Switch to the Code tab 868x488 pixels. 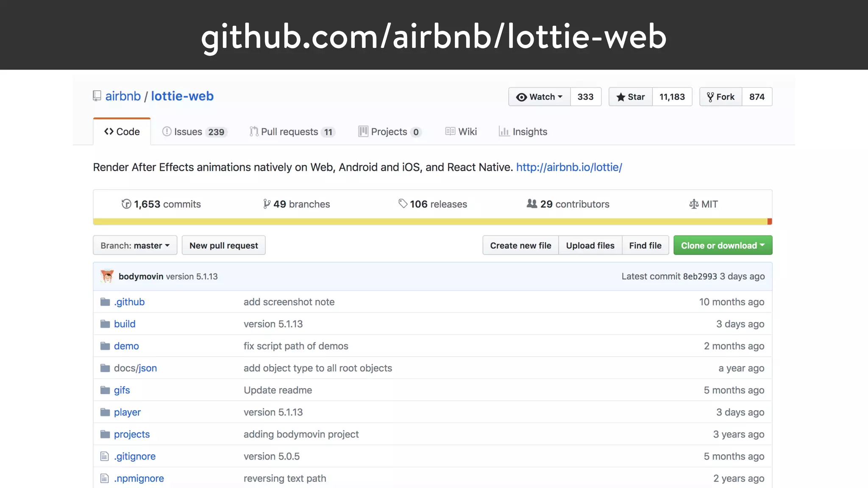click(x=122, y=132)
